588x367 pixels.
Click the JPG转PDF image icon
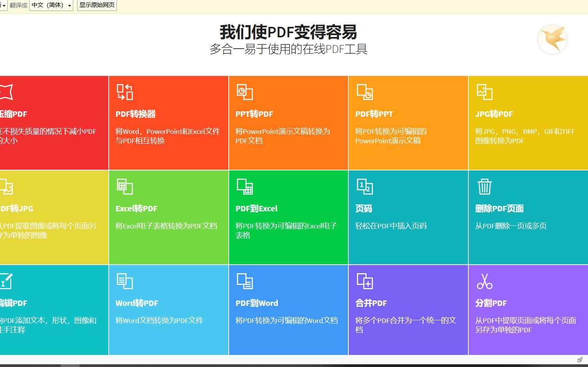click(x=484, y=92)
